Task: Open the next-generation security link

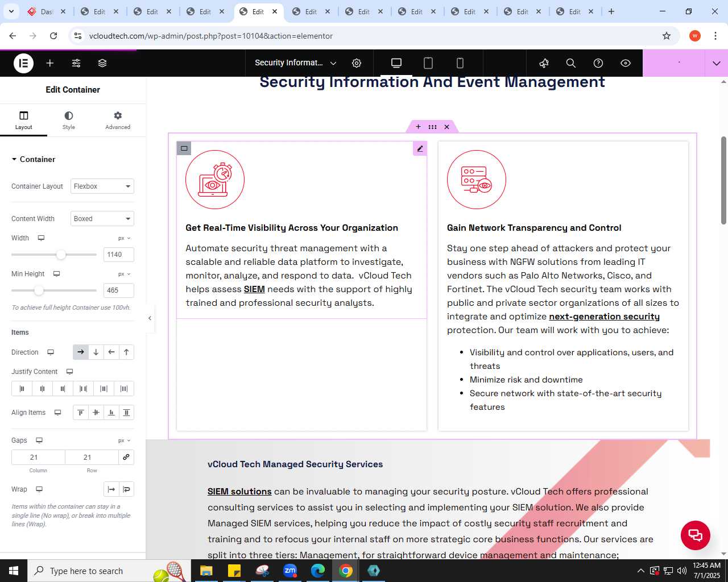Action: [604, 317]
